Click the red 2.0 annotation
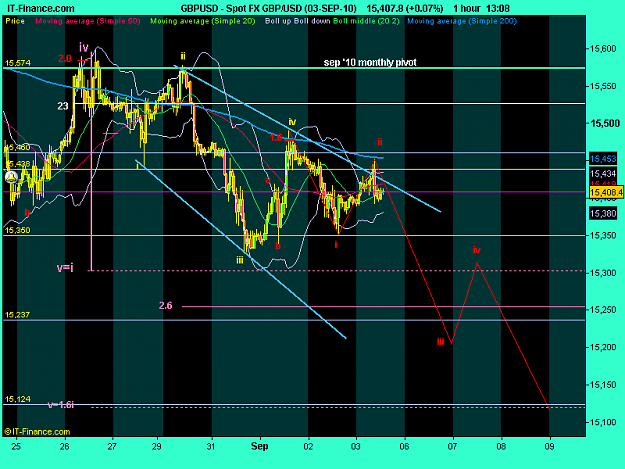The image size is (625, 469). point(65,59)
